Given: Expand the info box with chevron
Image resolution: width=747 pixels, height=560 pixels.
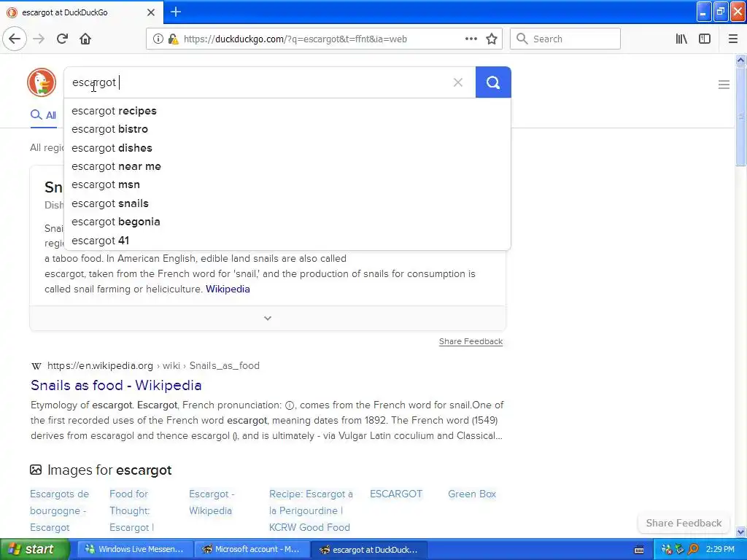Looking at the screenshot, I should pyautogui.click(x=268, y=318).
